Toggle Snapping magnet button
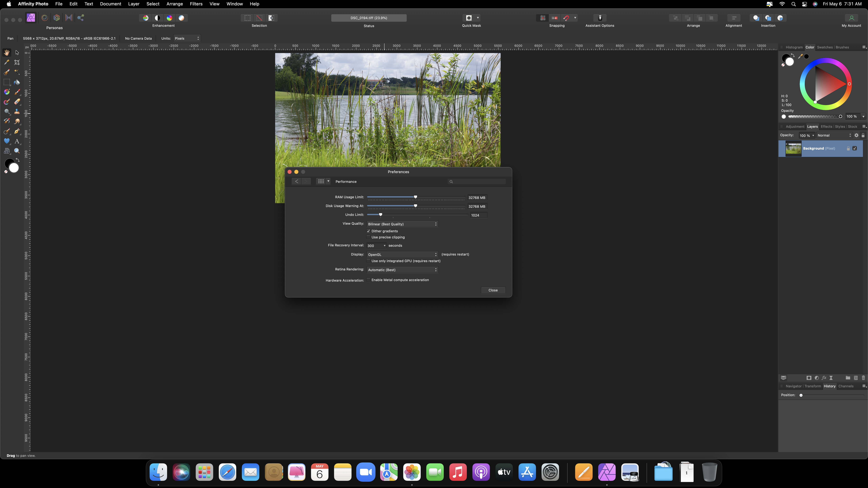This screenshot has width=868, height=488. (x=566, y=18)
